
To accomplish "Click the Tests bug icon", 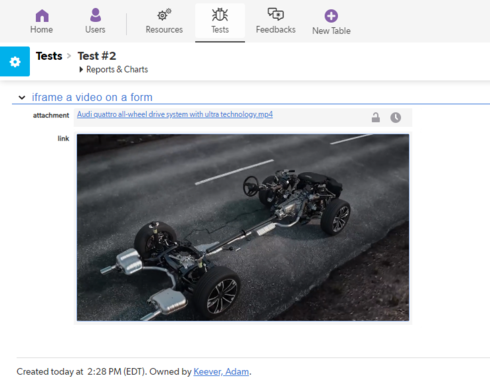I will 220,15.
